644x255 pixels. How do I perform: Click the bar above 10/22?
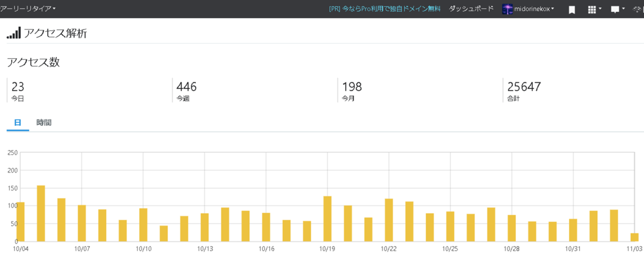(x=389, y=220)
